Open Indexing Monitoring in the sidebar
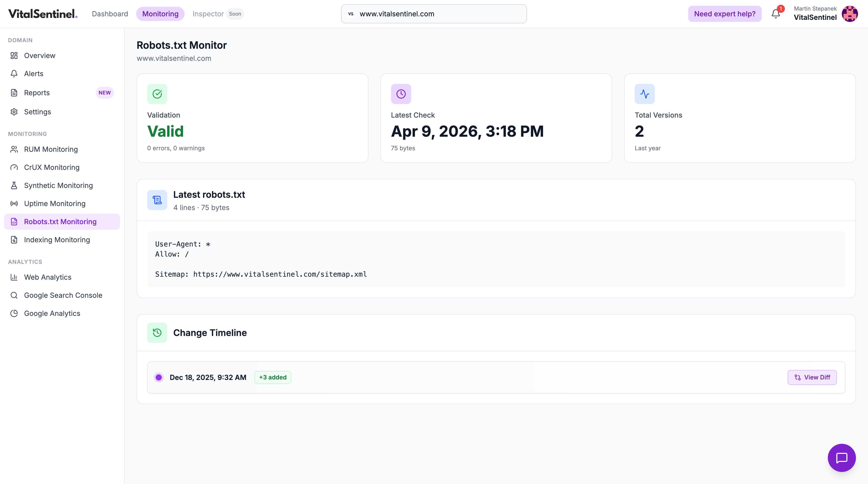 coord(56,240)
